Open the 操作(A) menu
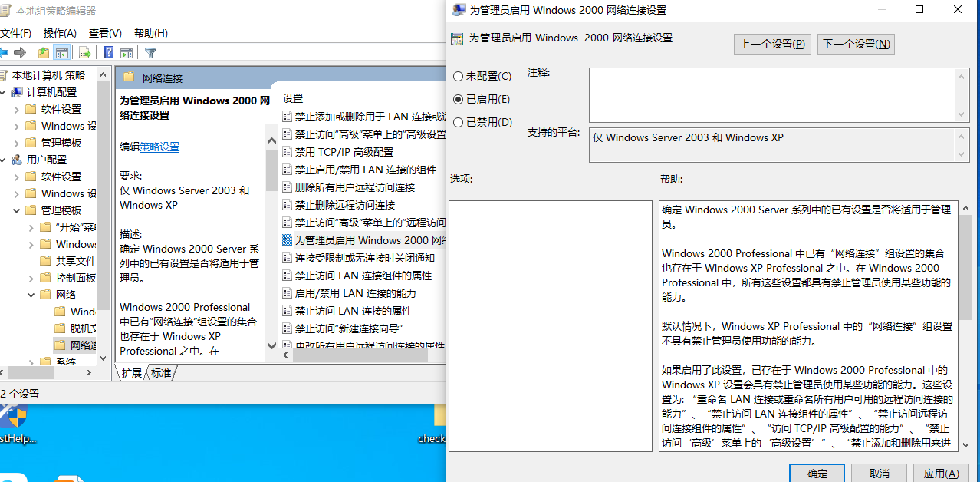 point(60,33)
